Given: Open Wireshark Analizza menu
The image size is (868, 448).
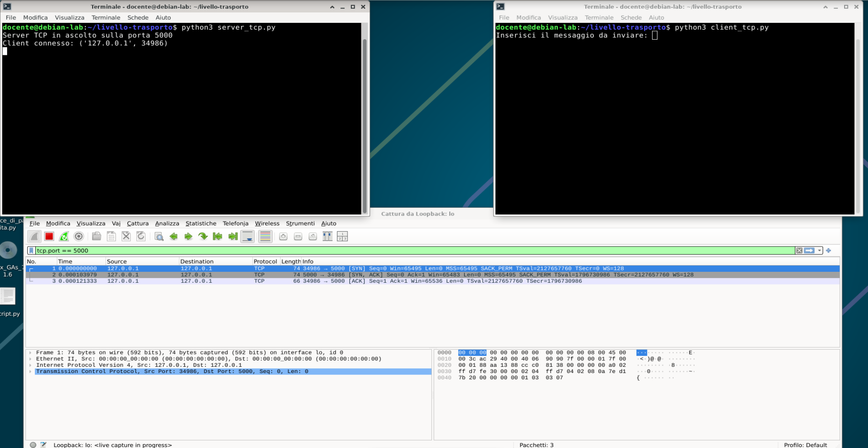Looking at the screenshot, I should pyautogui.click(x=167, y=224).
